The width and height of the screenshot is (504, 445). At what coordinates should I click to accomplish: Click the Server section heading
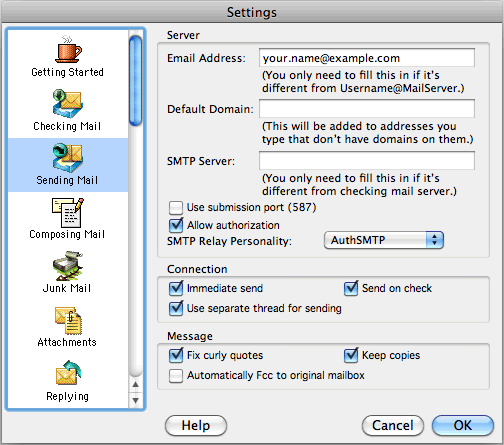pos(183,35)
